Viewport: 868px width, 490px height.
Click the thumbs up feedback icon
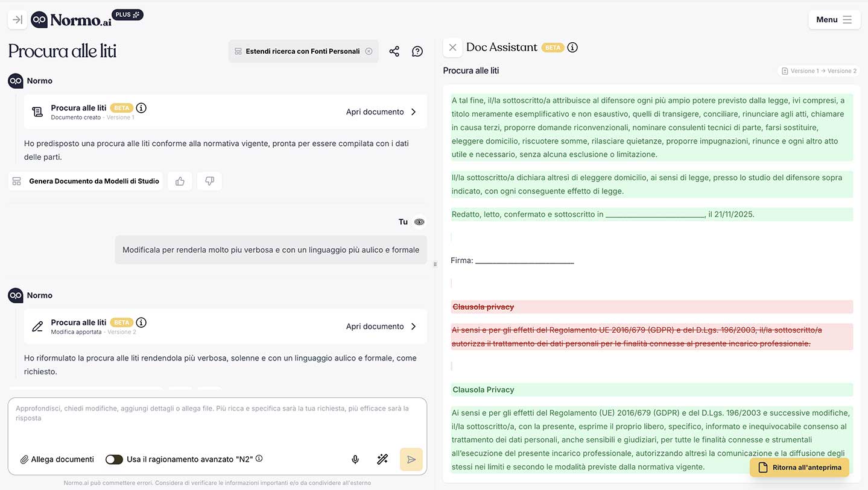[180, 181]
